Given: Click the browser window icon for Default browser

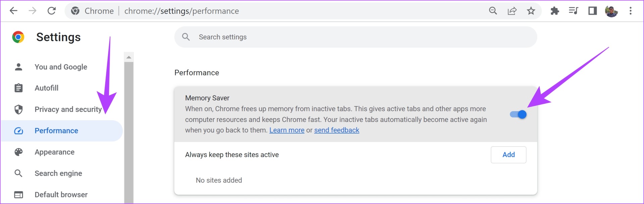Looking at the screenshot, I should [x=18, y=195].
